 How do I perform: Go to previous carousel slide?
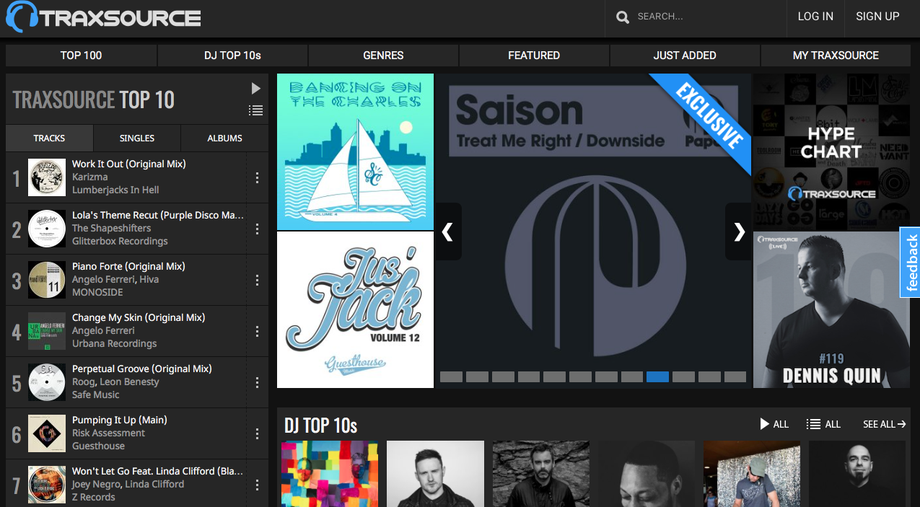448,232
